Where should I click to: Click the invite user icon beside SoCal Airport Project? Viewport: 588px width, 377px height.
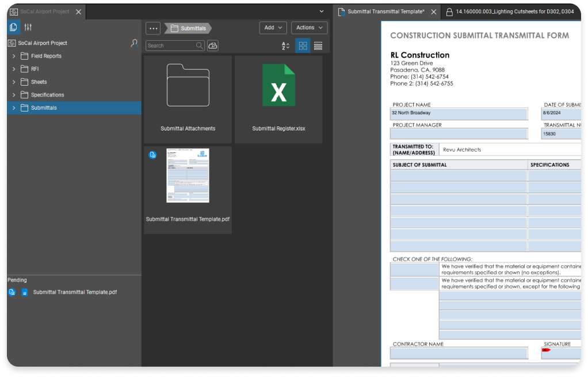click(135, 43)
